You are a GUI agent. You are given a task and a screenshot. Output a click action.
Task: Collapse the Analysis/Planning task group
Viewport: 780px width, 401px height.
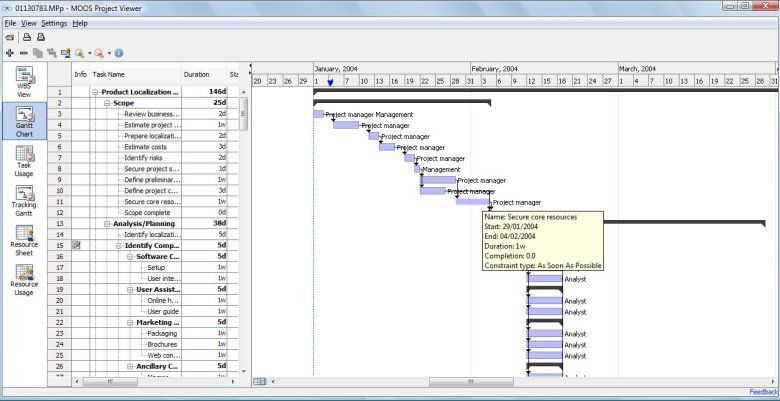click(x=107, y=224)
